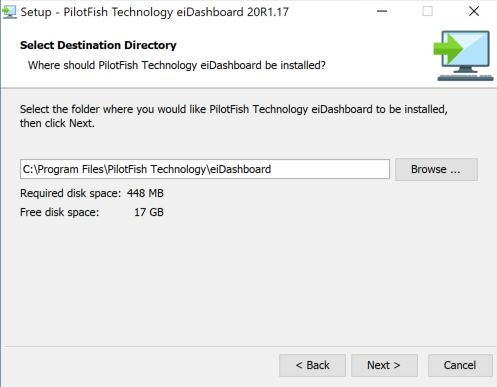Open the Browse... folder picker
Viewport: 497px width, 387px height.
[x=436, y=169]
